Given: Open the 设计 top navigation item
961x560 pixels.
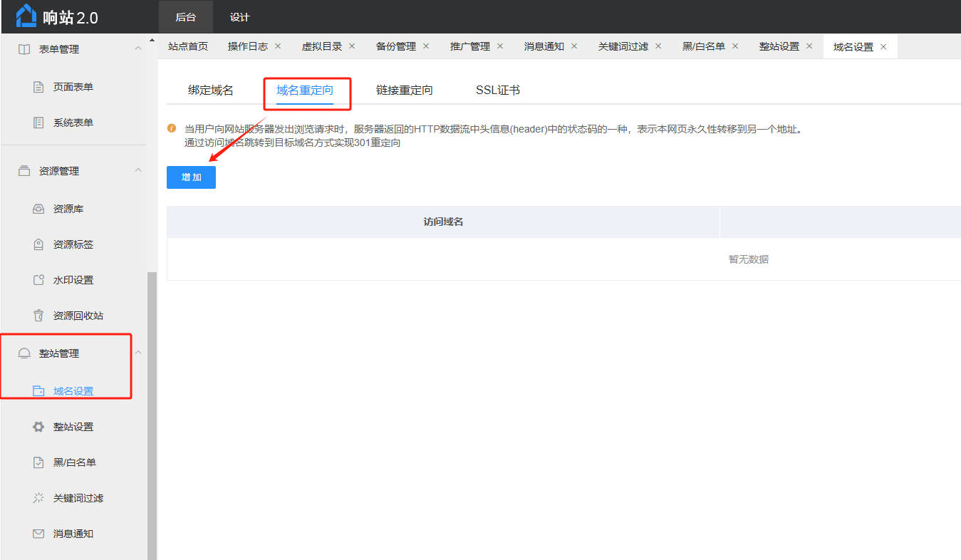Looking at the screenshot, I should click(x=239, y=17).
